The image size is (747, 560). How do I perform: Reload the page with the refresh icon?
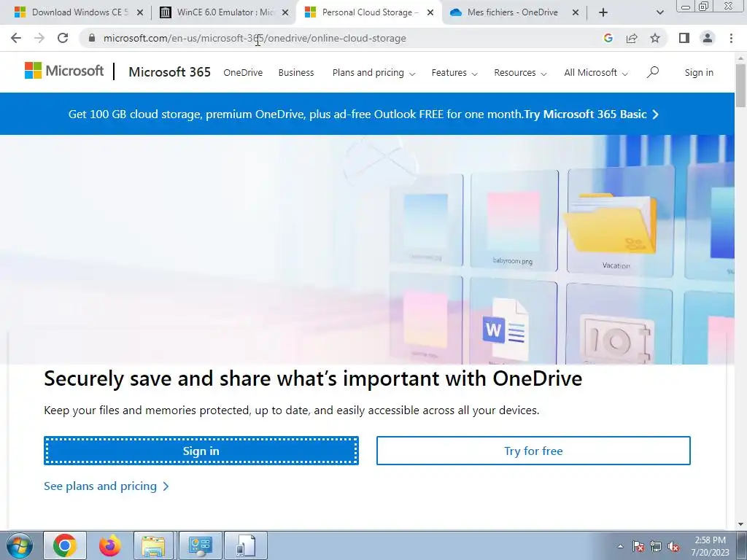click(63, 38)
